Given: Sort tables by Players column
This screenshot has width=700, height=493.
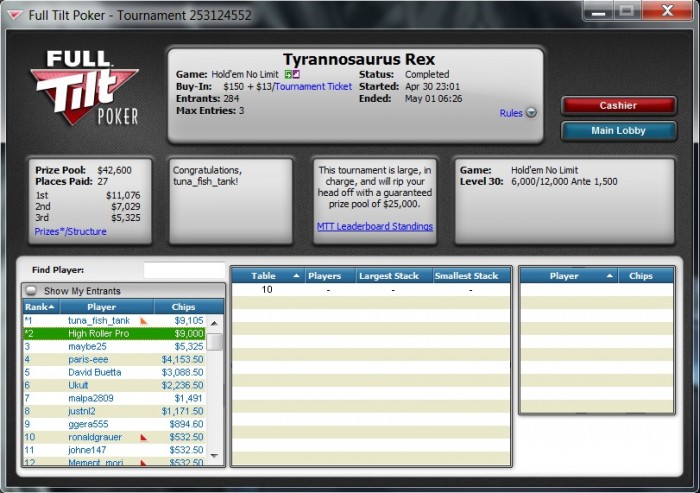Looking at the screenshot, I should point(330,276).
